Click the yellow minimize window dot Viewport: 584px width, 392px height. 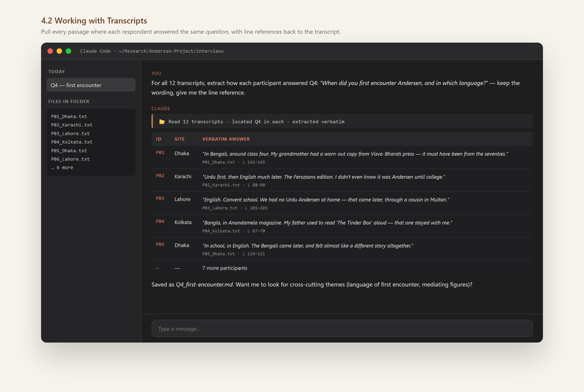point(59,51)
